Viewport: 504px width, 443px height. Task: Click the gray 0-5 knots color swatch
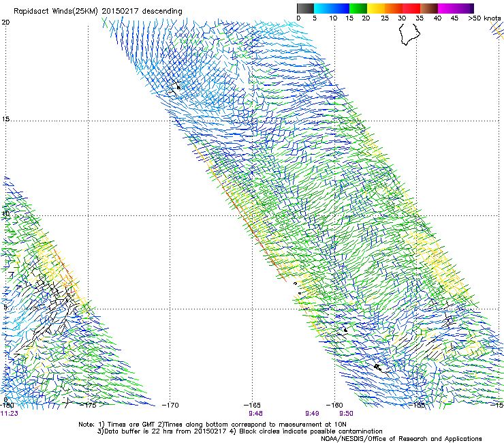coord(305,8)
